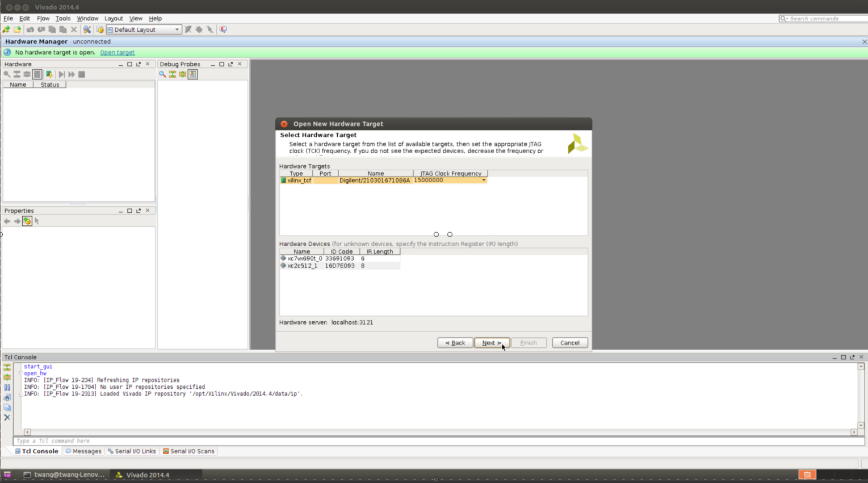
Task: Open the JTAG Clock Frequency dropdown
Action: point(484,180)
